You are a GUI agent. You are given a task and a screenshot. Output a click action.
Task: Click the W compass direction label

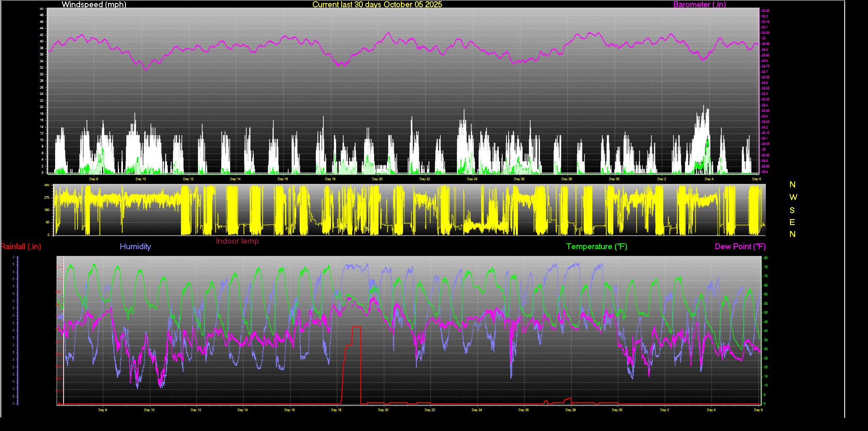click(x=793, y=197)
